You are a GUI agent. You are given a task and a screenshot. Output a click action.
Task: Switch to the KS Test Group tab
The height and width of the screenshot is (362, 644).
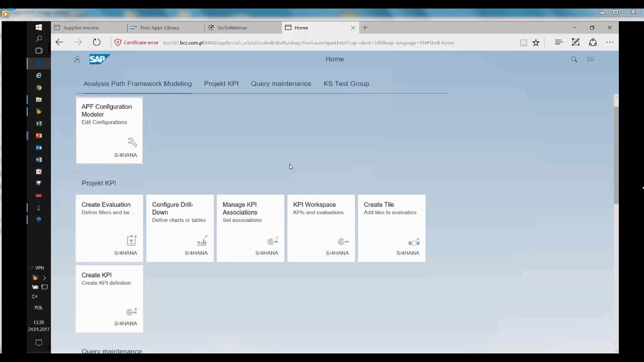[x=346, y=83]
